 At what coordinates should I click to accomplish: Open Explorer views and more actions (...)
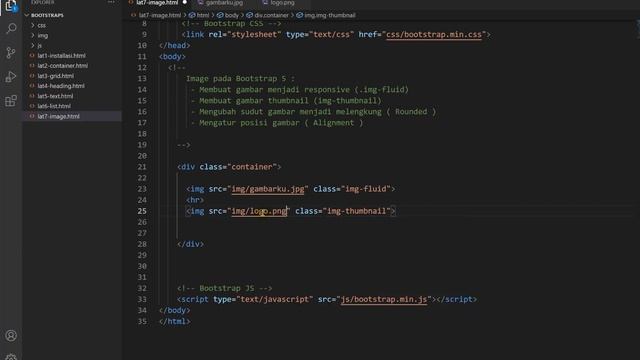coord(111,2)
